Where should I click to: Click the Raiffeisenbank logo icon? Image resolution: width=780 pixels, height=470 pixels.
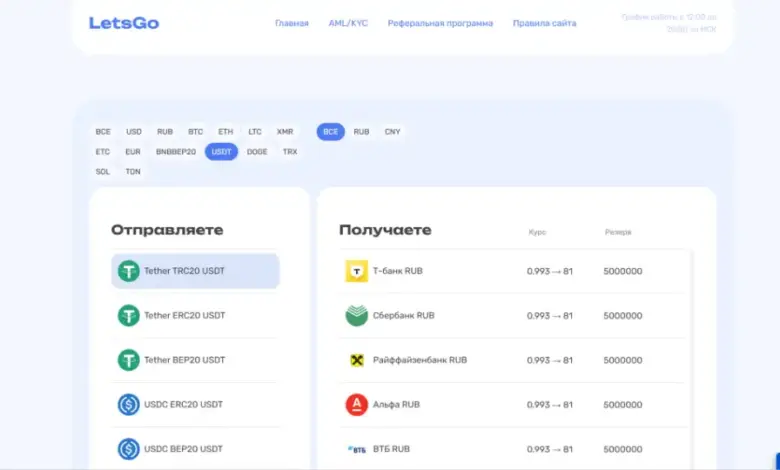tap(357, 360)
